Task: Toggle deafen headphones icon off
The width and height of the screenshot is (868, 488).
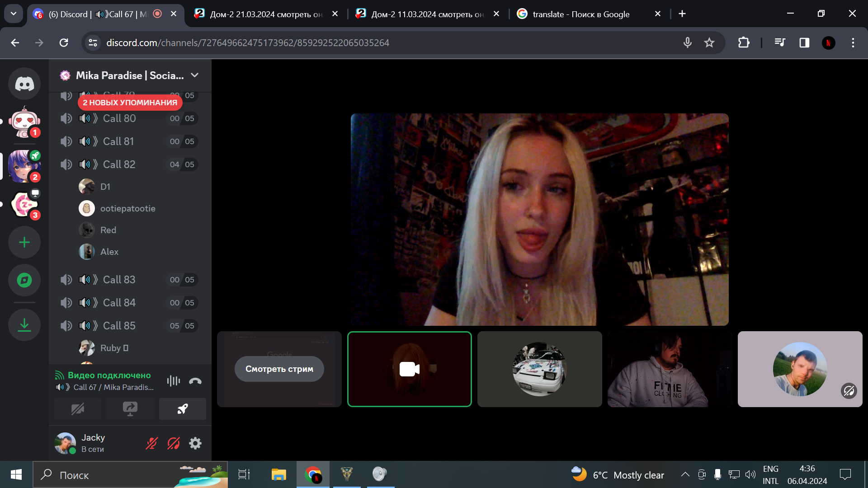Action: click(x=174, y=443)
